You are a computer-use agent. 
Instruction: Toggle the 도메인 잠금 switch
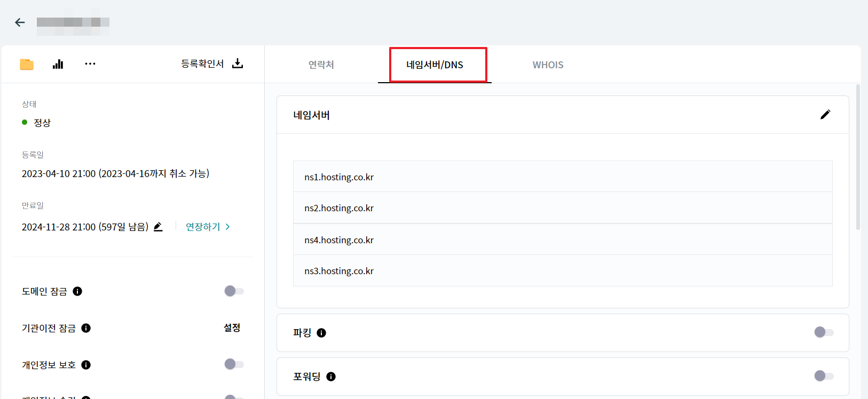click(x=234, y=291)
